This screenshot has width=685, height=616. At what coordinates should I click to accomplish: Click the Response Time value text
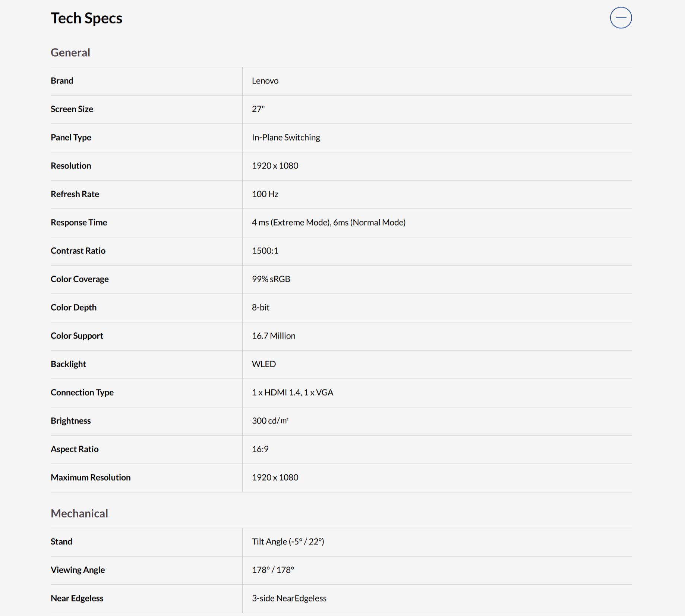click(328, 223)
